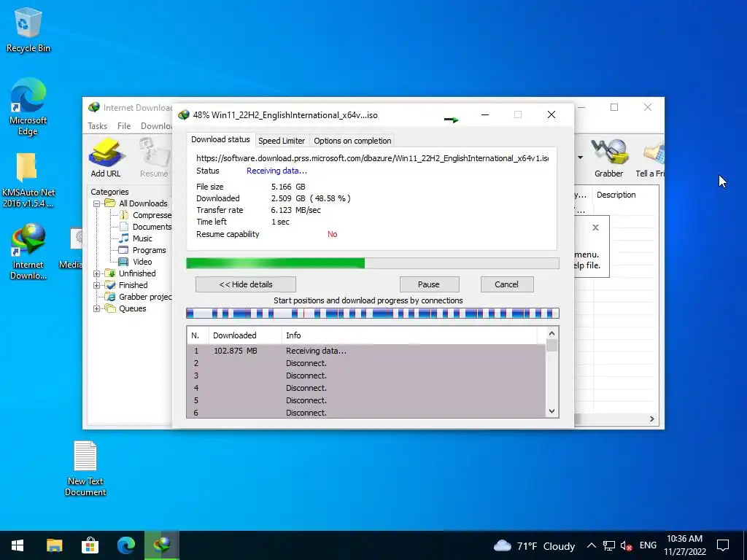Open the Tasks menu in IDM
The width and height of the screenshot is (747, 560).
tap(97, 125)
